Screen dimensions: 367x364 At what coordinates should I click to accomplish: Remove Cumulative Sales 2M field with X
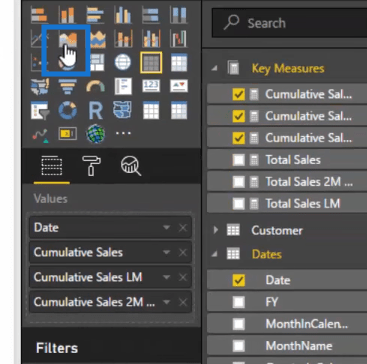[183, 302]
